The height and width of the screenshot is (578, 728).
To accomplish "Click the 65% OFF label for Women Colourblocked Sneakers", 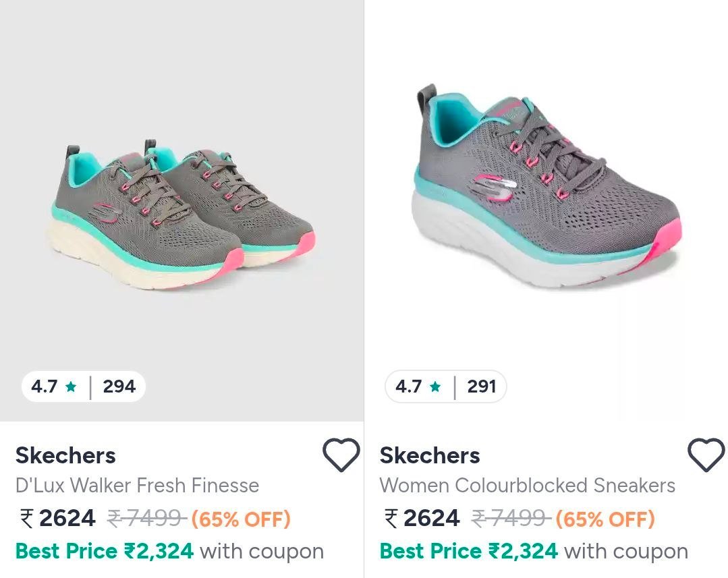I will pyautogui.click(x=605, y=519).
